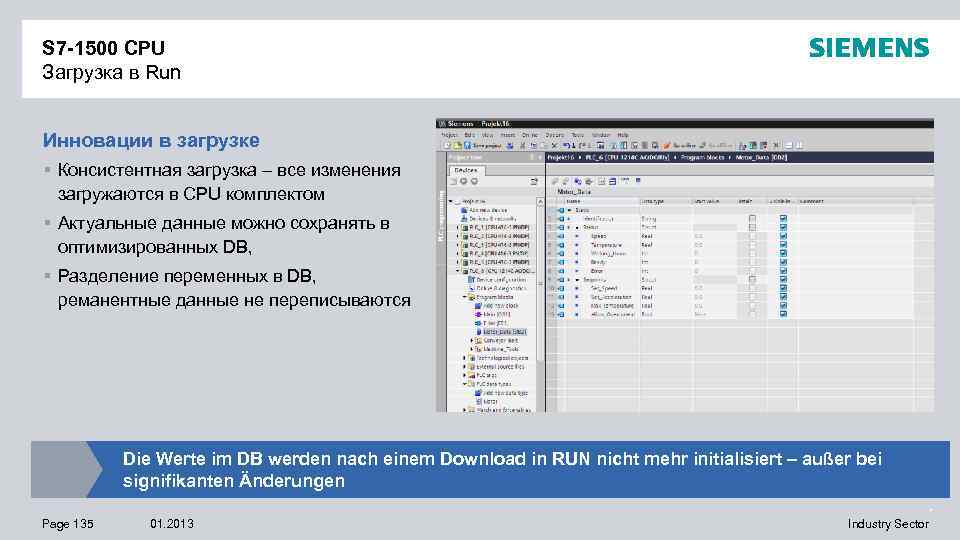Click the Delete (X) toolbar icon
960x540 pixels.
(553, 146)
